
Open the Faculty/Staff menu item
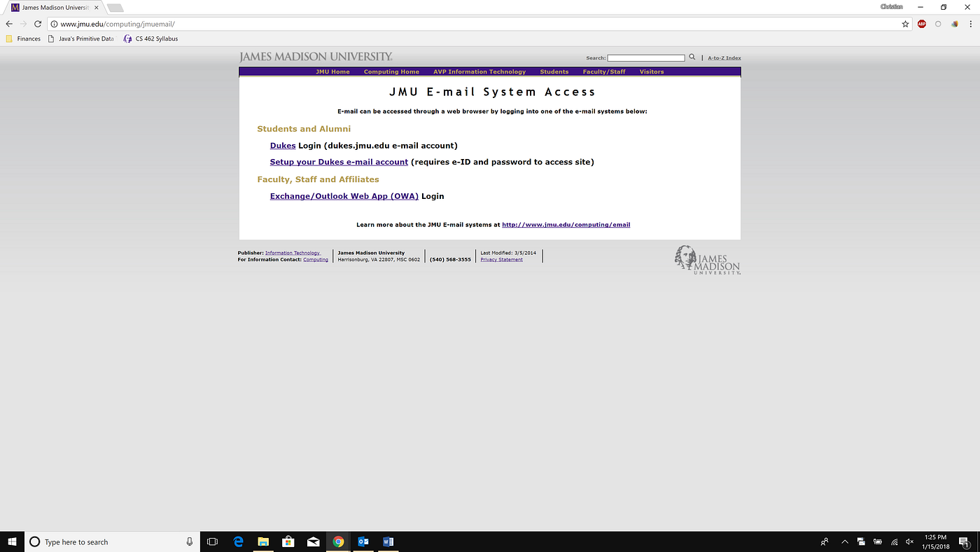[x=604, y=71]
